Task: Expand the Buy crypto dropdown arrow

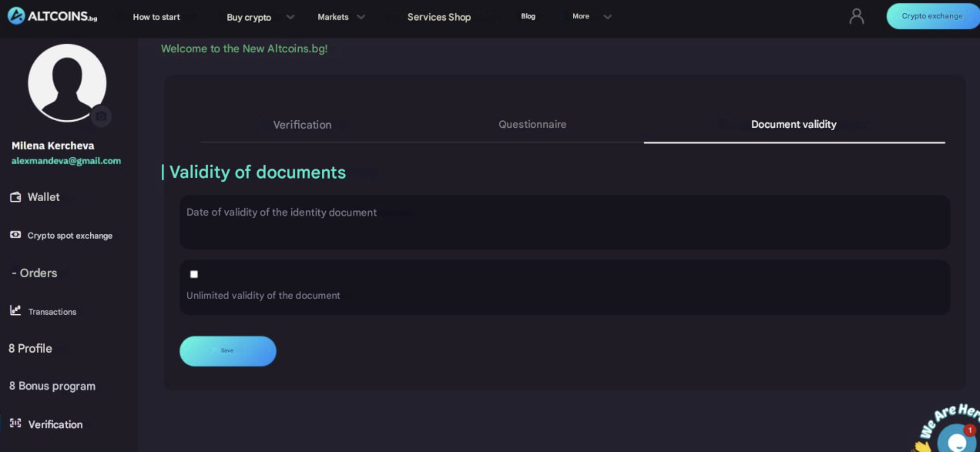Action: tap(290, 17)
